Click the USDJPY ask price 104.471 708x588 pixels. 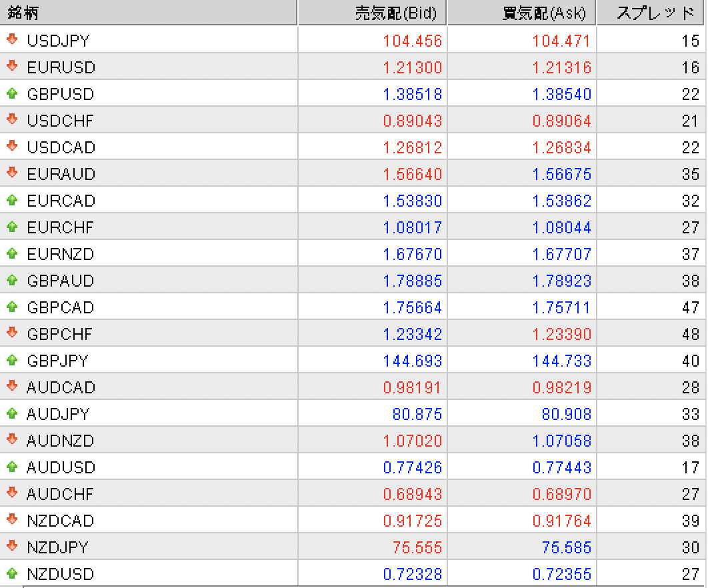(x=561, y=41)
